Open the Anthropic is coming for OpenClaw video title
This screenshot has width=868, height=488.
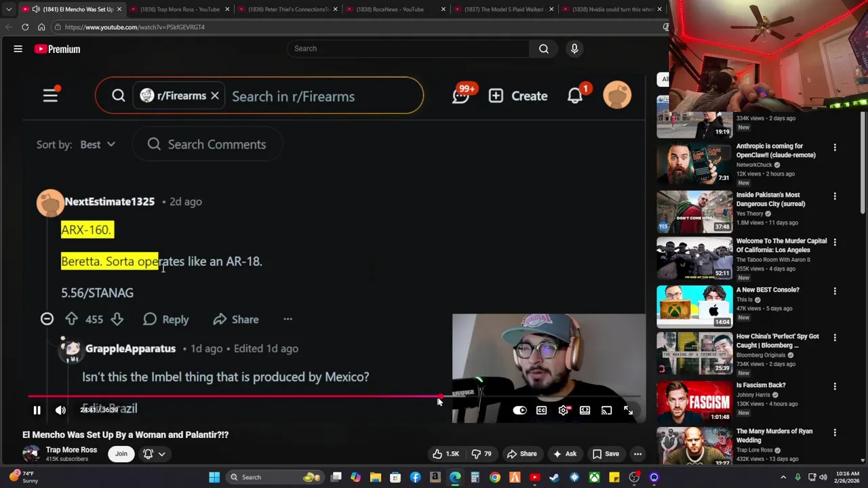[x=776, y=150]
